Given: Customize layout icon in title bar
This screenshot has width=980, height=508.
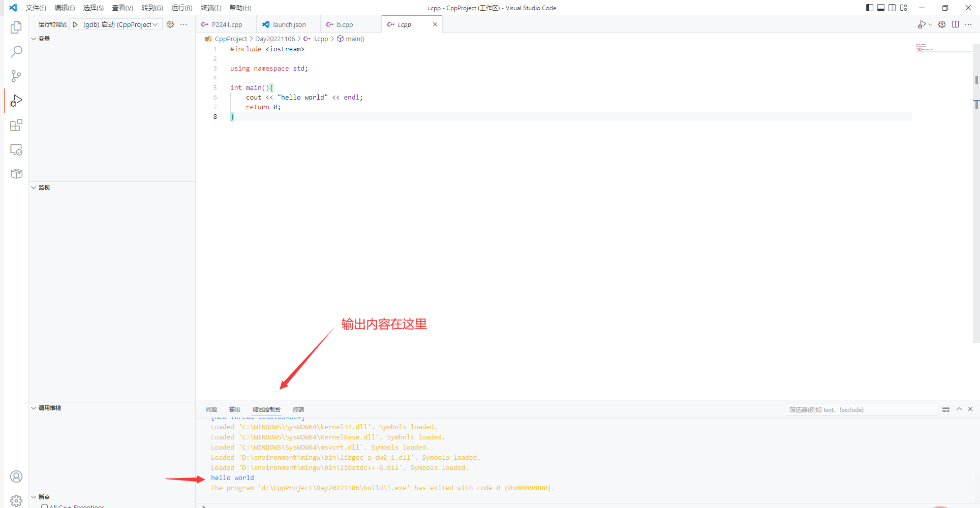Looking at the screenshot, I should 903,8.
